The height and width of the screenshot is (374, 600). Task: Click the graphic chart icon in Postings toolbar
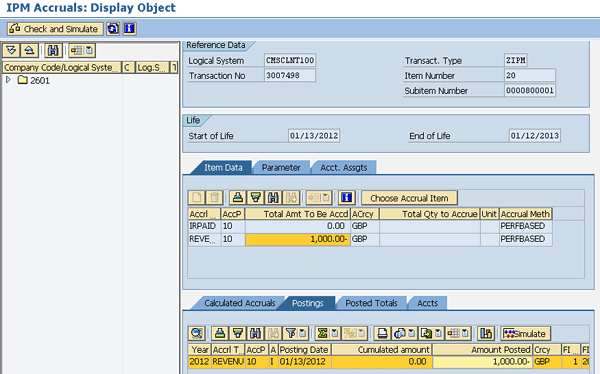(x=486, y=333)
